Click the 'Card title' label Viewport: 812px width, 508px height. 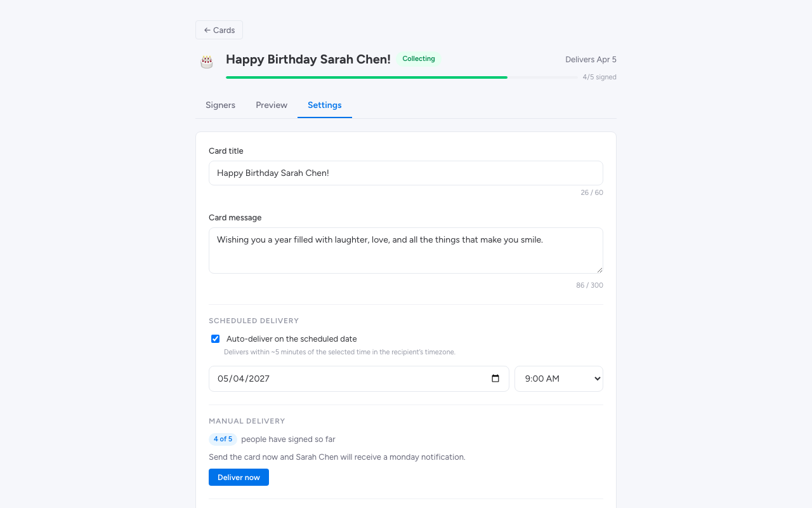[226, 151]
